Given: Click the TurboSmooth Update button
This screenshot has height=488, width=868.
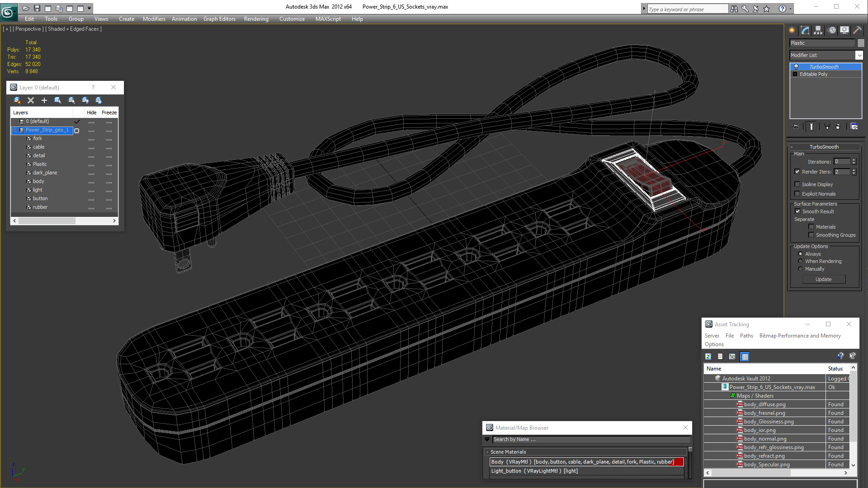Looking at the screenshot, I should point(823,279).
